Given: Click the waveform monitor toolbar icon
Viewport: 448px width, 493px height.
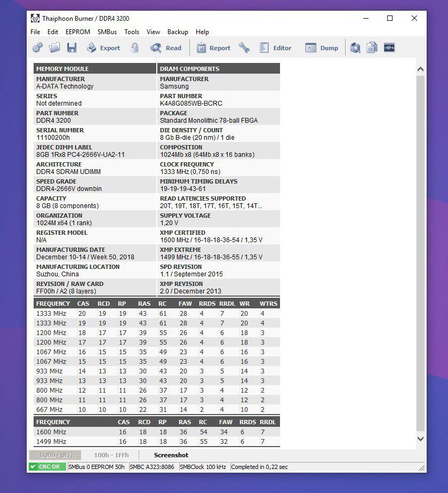Looking at the screenshot, I should 389,48.
